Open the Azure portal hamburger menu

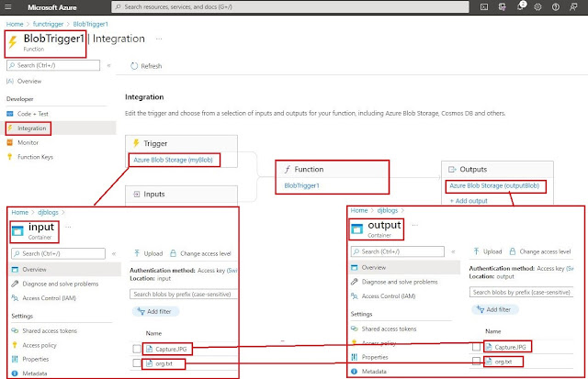point(8,7)
